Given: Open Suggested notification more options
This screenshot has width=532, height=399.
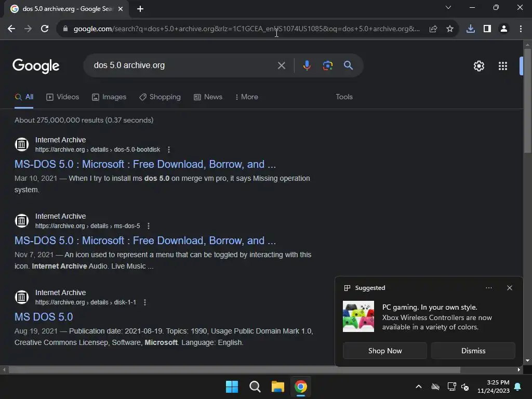Looking at the screenshot, I should tap(488, 288).
